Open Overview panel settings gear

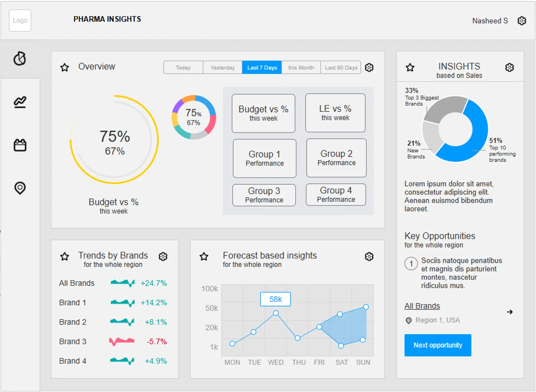click(369, 67)
